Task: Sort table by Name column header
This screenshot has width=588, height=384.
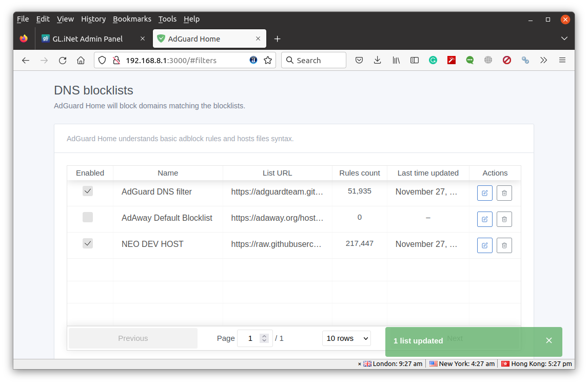Action: click(x=168, y=173)
